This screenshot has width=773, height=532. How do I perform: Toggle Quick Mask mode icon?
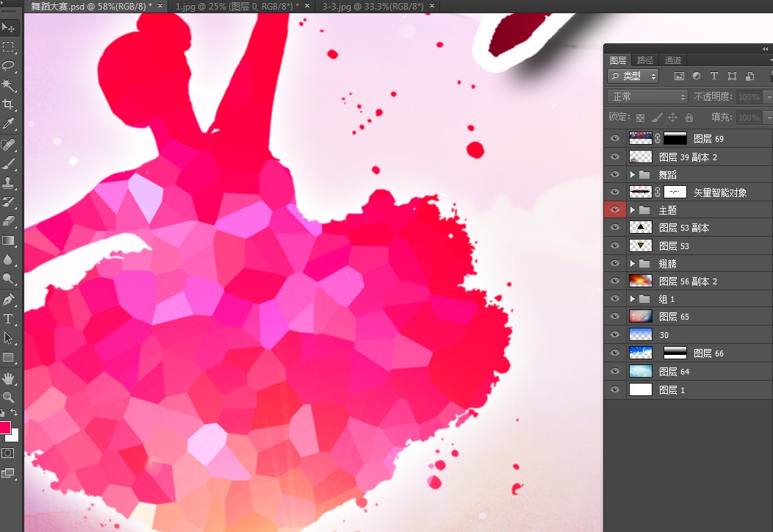8,453
